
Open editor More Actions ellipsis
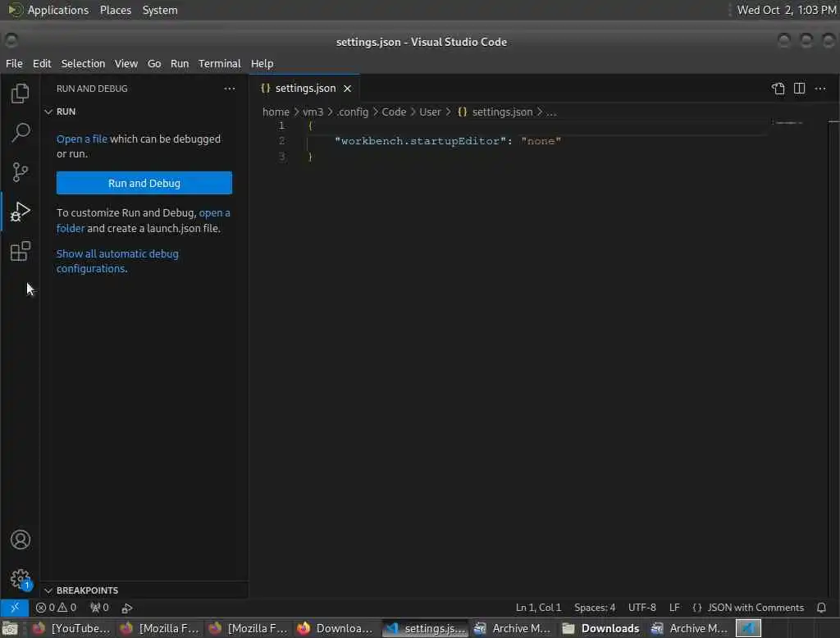(x=820, y=89)
